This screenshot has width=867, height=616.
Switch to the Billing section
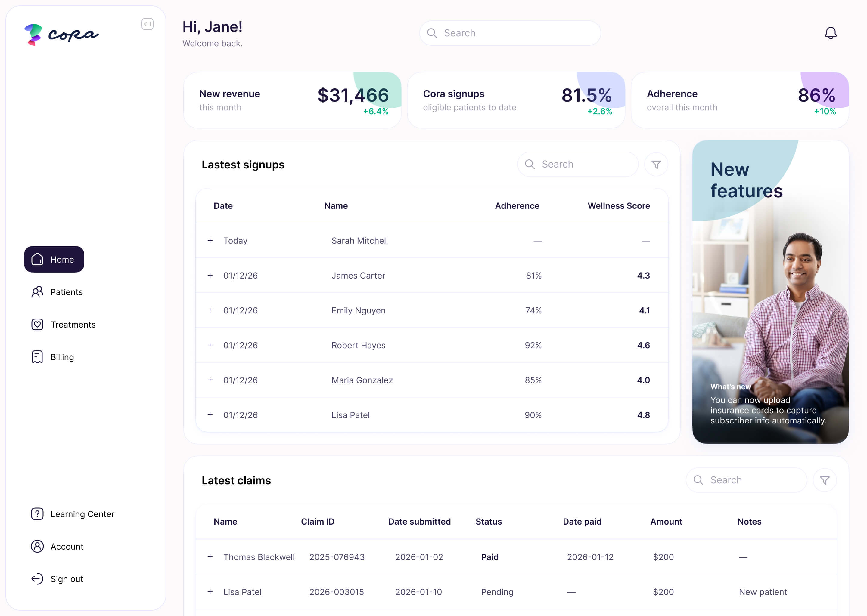(x=62, y=356)
